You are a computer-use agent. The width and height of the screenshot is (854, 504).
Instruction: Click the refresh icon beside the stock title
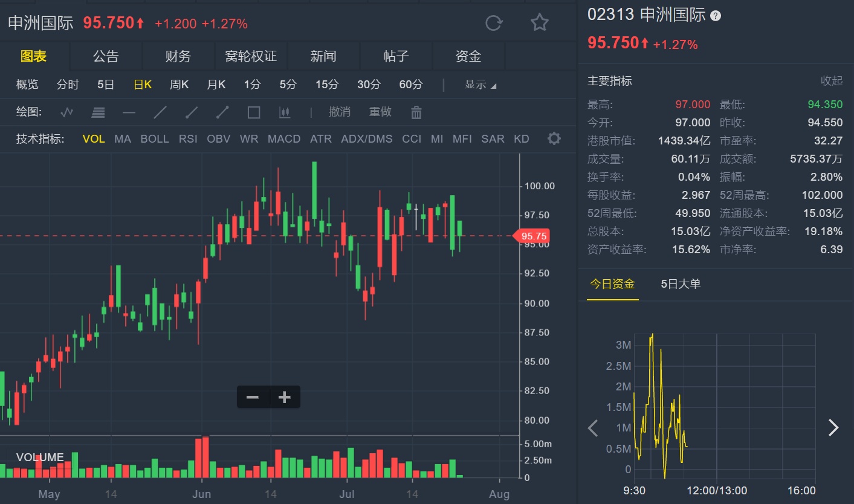(494, 23)
